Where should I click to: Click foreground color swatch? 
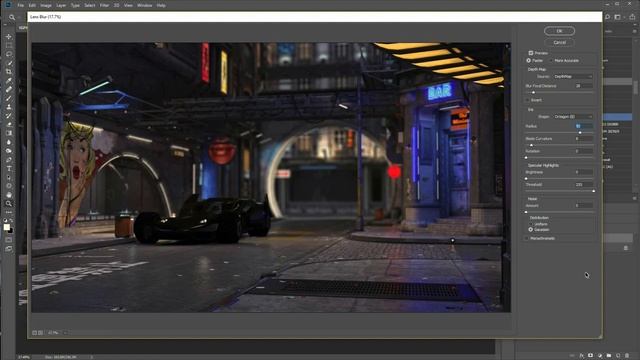click(7, 227)
